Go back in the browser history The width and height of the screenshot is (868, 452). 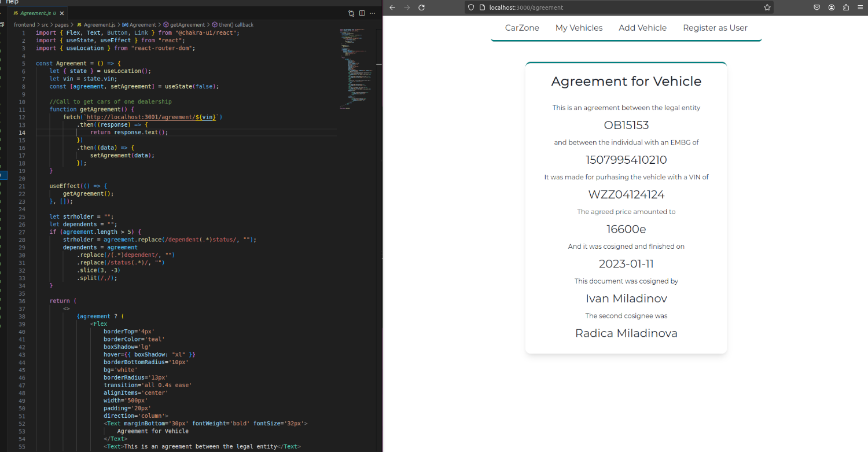(392, 8)
